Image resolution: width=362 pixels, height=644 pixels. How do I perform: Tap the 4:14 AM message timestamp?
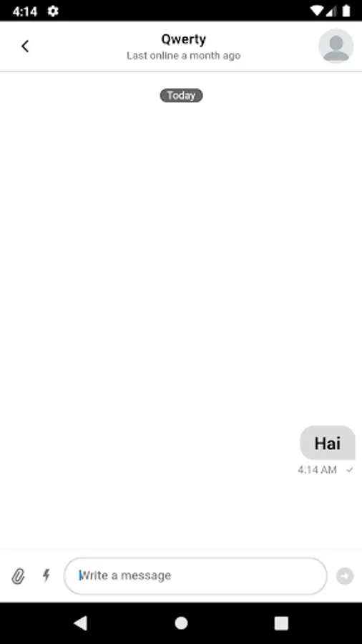317,470
